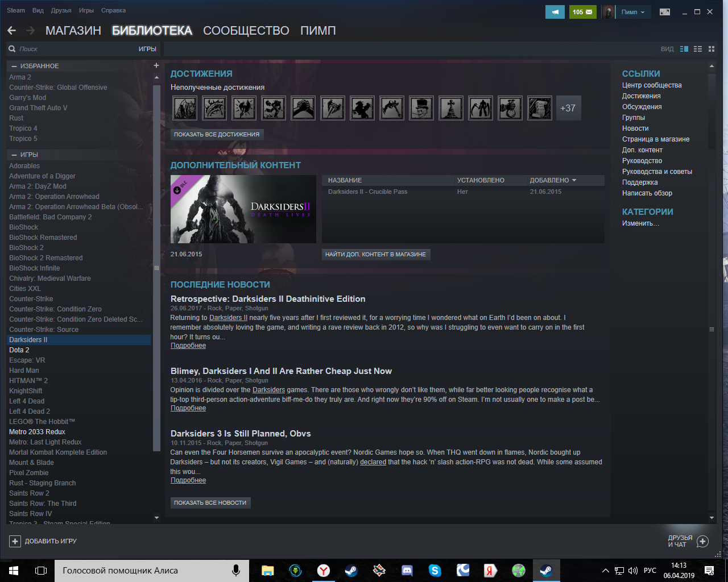This screenshot has width=728, height=582.
Task: Open the ИГРЫ search filter dropdown
Action: tap(147, 49)
